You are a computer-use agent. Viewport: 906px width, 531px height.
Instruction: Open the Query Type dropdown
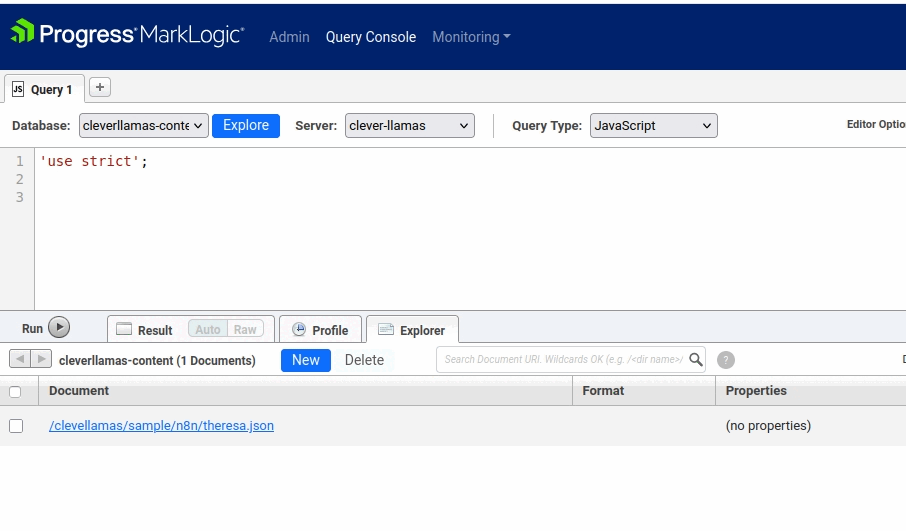(x=653, y=125)
